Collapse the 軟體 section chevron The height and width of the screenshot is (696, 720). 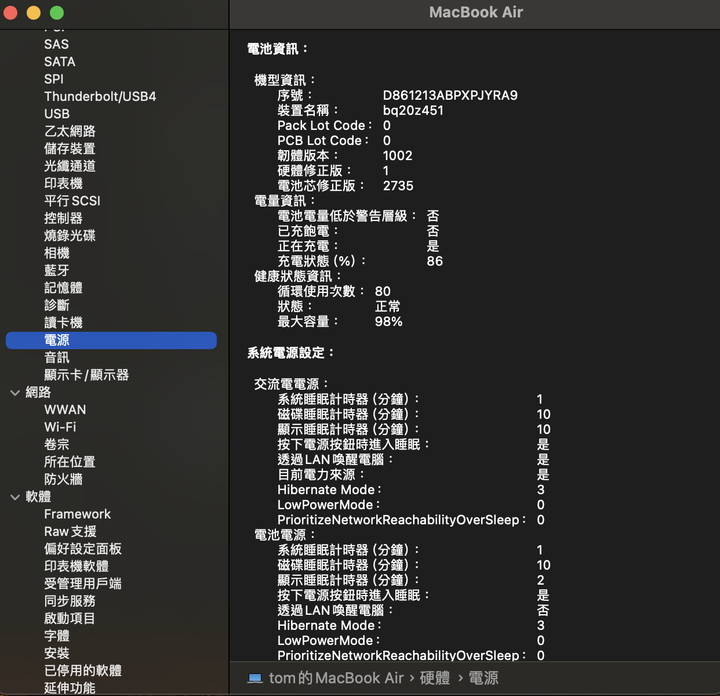pyautogui.click(x=15, y=497)
